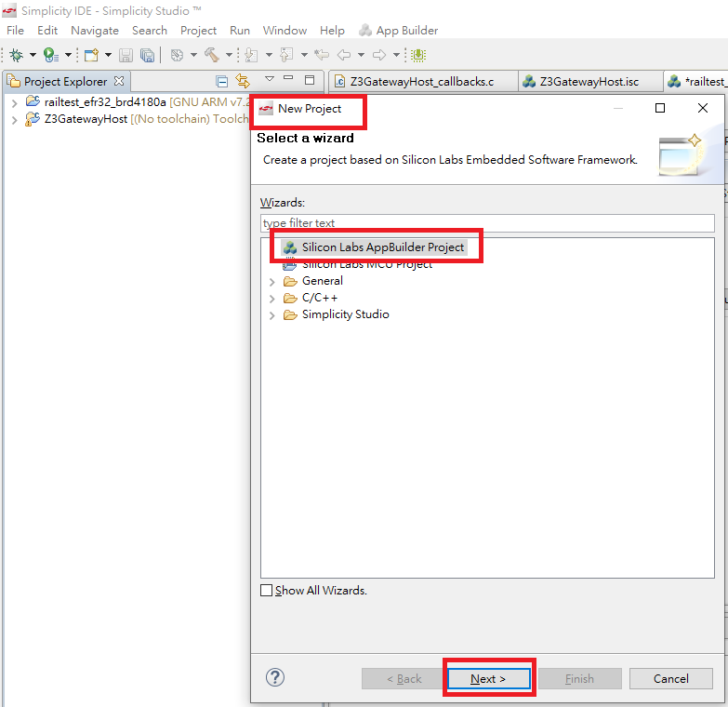Open the Debug dropdown arrow
Viewport: 728px width, 707px height.
click(33, 55)
